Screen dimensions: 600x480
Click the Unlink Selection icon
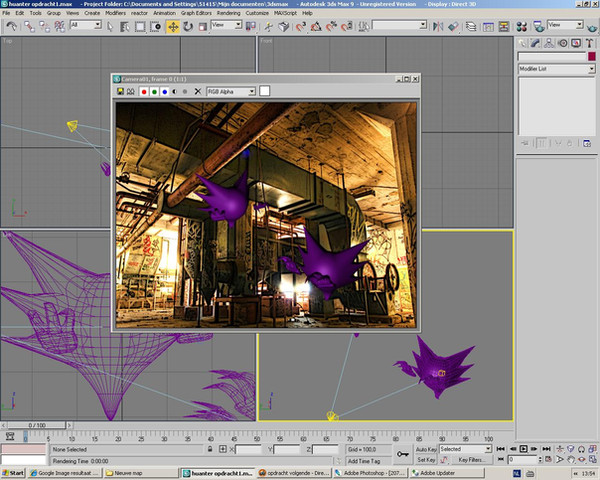point(44,26)
